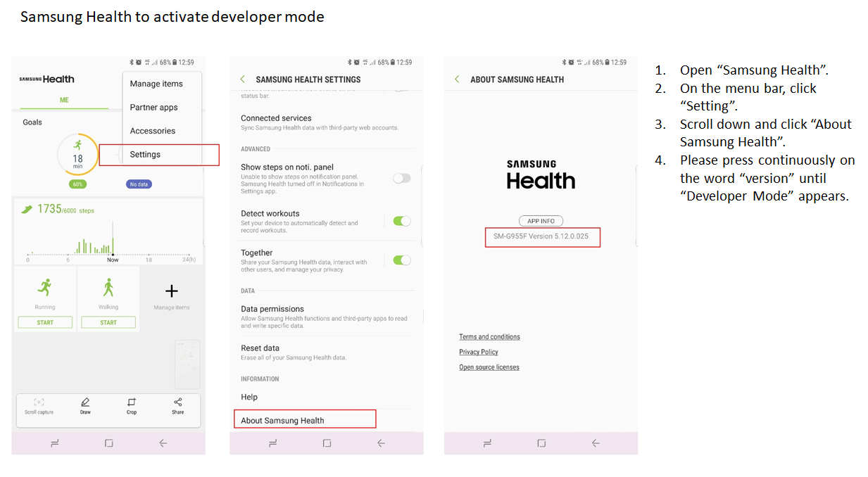Tap the green shoe steps icon
The width and height of the screenshot is (868, 477).
pyautogui.click(x=27, y=209)
